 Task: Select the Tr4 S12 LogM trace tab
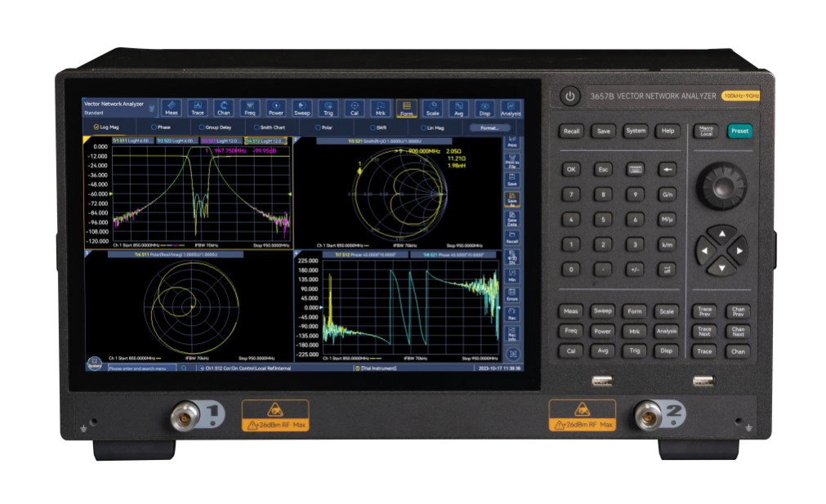pos(266,141)
